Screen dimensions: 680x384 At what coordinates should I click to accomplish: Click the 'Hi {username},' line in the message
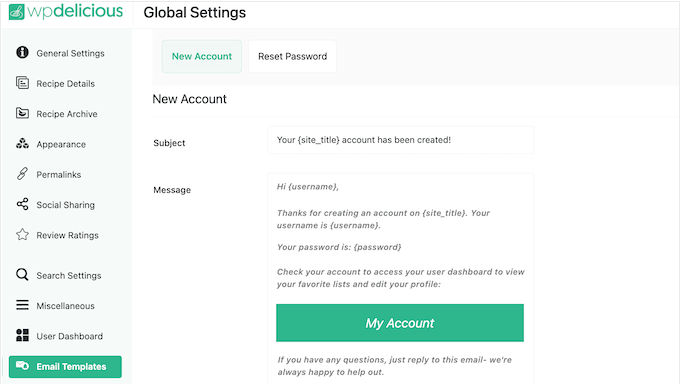pos(307,187)
